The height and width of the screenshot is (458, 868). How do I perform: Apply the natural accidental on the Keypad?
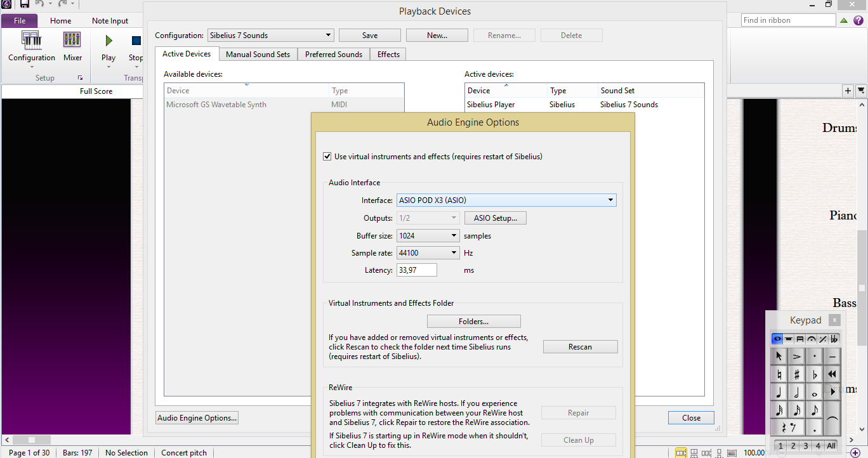[779, 374]
